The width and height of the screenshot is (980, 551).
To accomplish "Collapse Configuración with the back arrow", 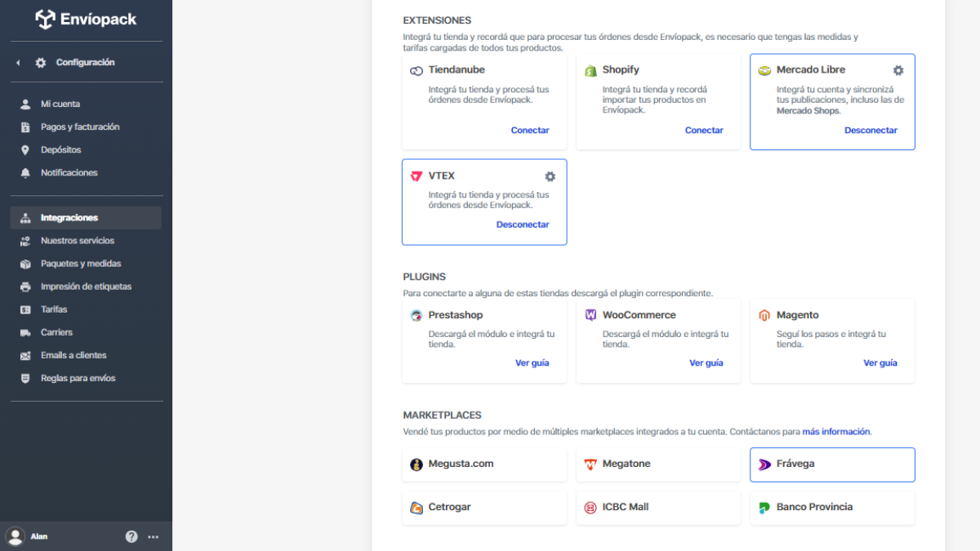I will [x=18, y=63].
